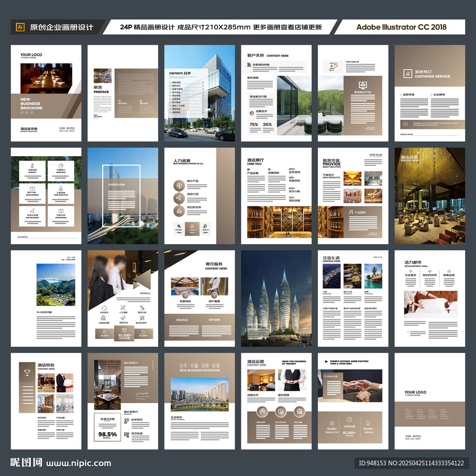Image resolution: width=476 pixels, height=476 pixels.
Task: Open the back cover page with YOUR LOGO
Action: 430,401
